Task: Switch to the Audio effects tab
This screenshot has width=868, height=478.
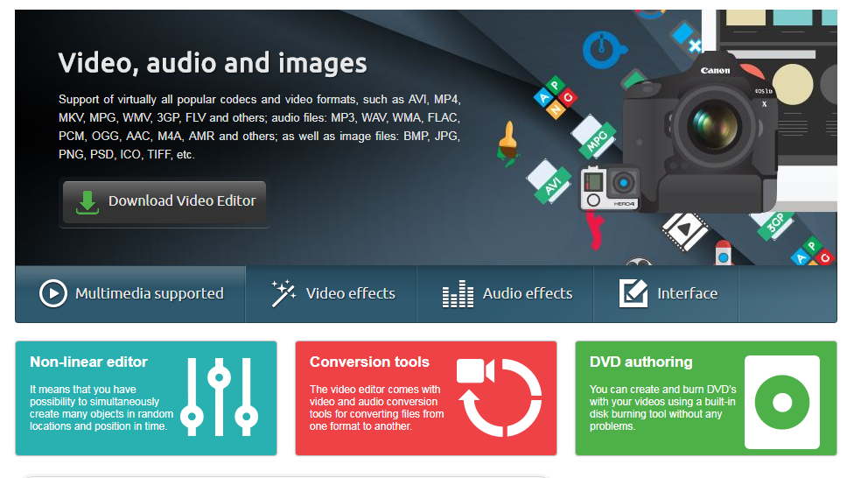Action: click(507, 293)
